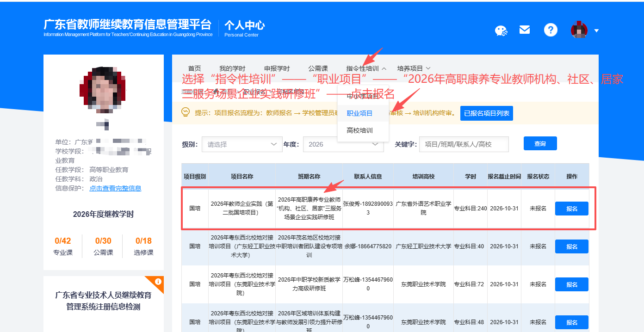Click 报名 for 专业科目:48 row
644x332 pixels.
572,322
